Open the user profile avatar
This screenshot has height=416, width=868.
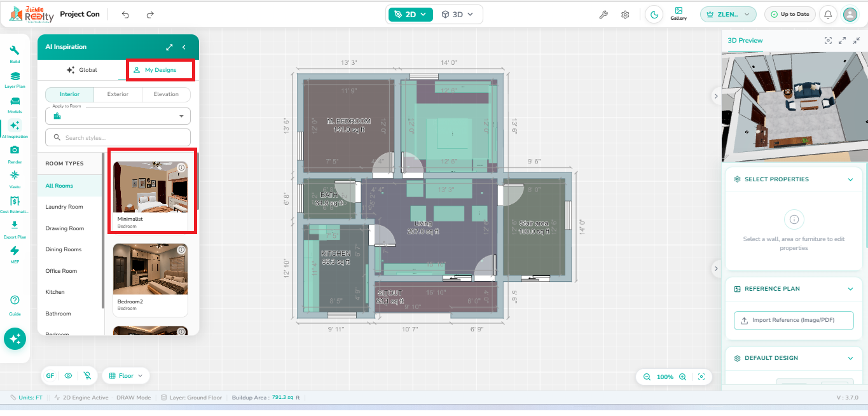pos(850,14)
